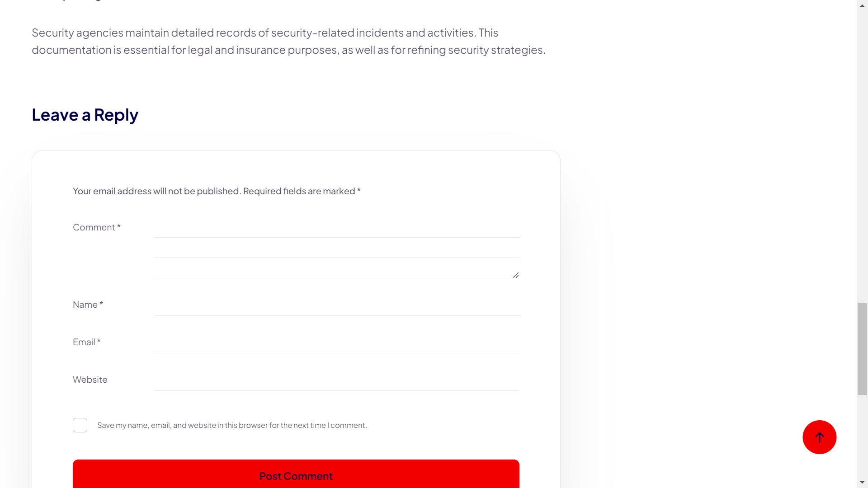Viewport: 868px width, 488px height.
Task: Click into the Name input field
Action: (x=336, y=305)
